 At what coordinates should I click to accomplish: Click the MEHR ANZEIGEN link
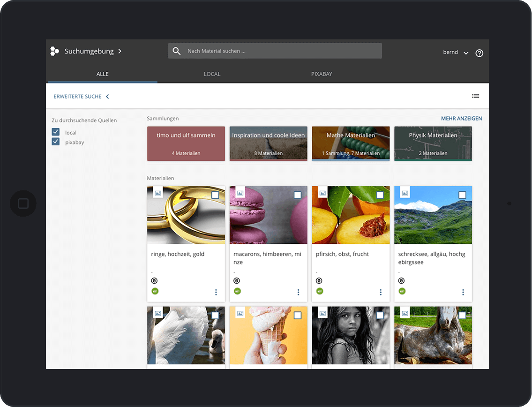click(x=461, y=119)
